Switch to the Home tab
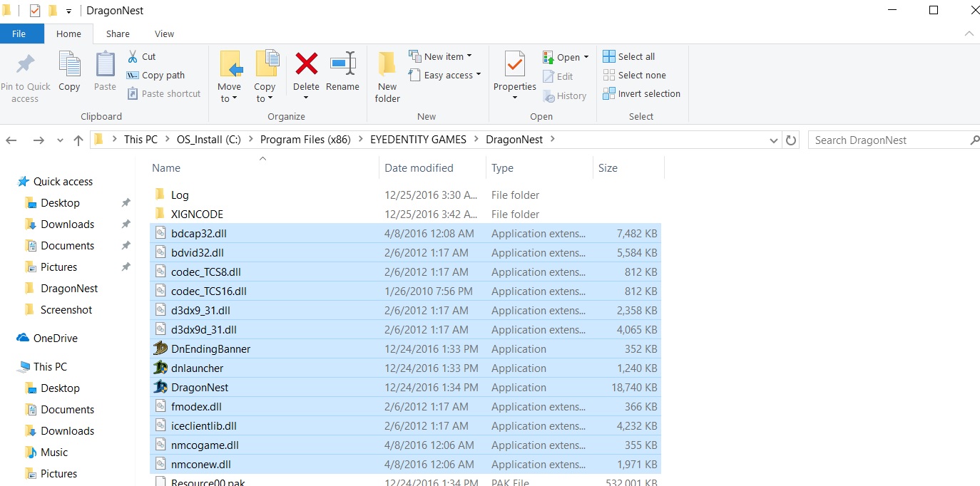 [69, 33]
